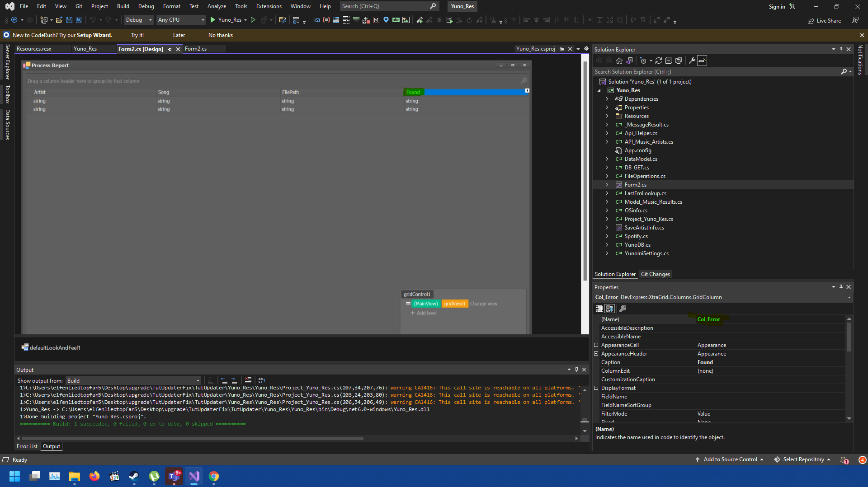Click the blue map pin toolbar icon
Viewport: 868px width, 487px height.
(x=386, y=20)
